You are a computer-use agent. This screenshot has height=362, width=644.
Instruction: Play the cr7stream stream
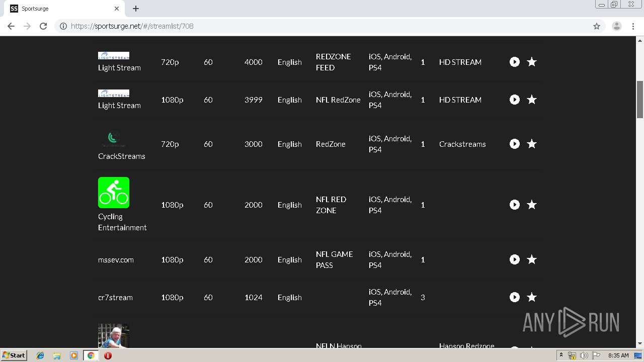click(514, 297)
